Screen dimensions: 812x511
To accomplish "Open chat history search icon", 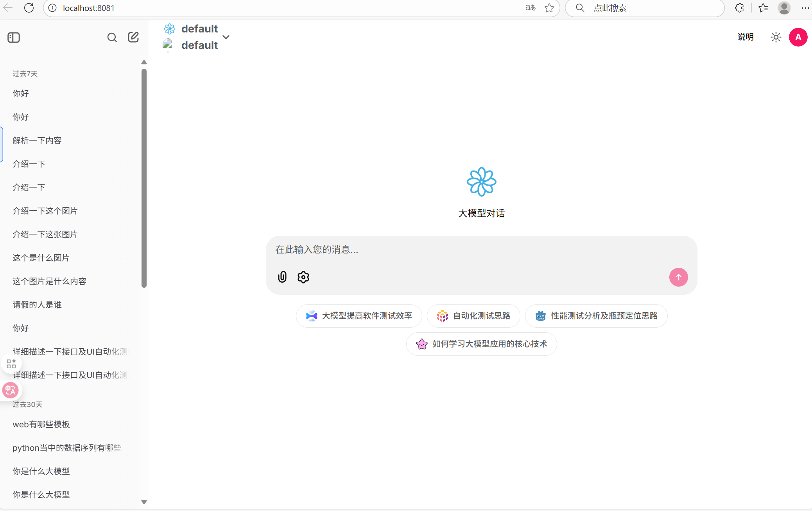I will pos(112,38).
